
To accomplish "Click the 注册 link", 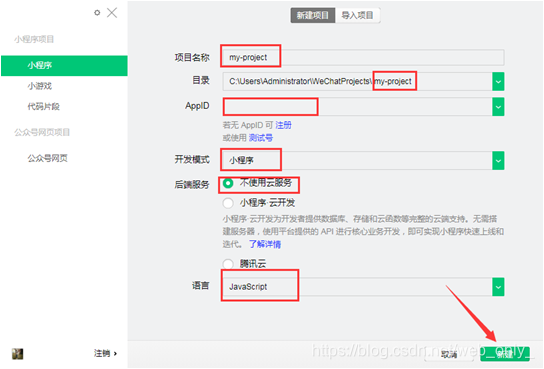I will 283,125.
